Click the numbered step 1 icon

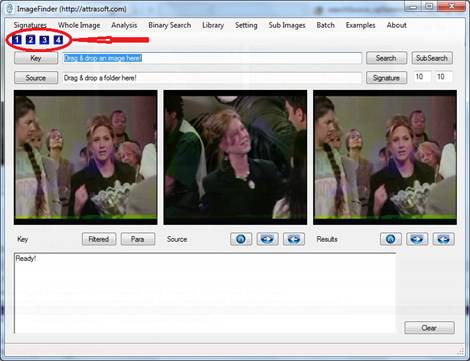pyautogui.click(x=17, y=40)
